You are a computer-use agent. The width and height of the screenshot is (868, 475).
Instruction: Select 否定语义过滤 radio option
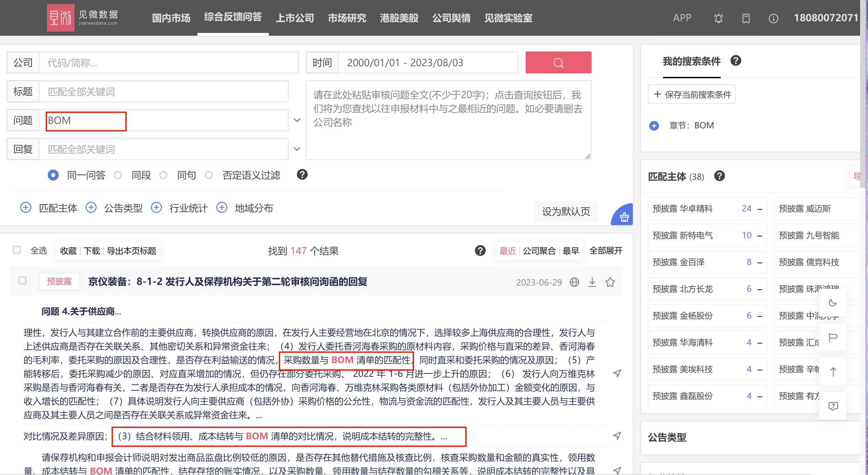[x=208, y=175]
